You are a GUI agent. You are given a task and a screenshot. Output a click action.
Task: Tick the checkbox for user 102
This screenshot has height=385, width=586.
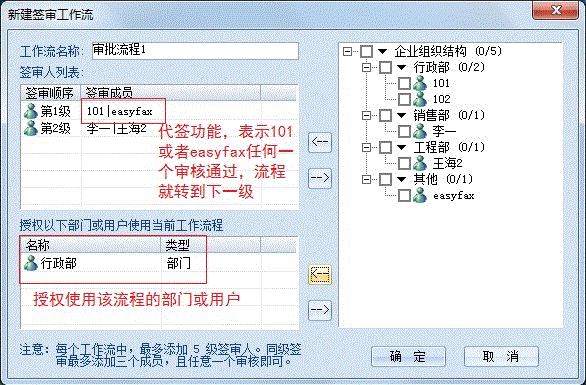tap(404, 99)
